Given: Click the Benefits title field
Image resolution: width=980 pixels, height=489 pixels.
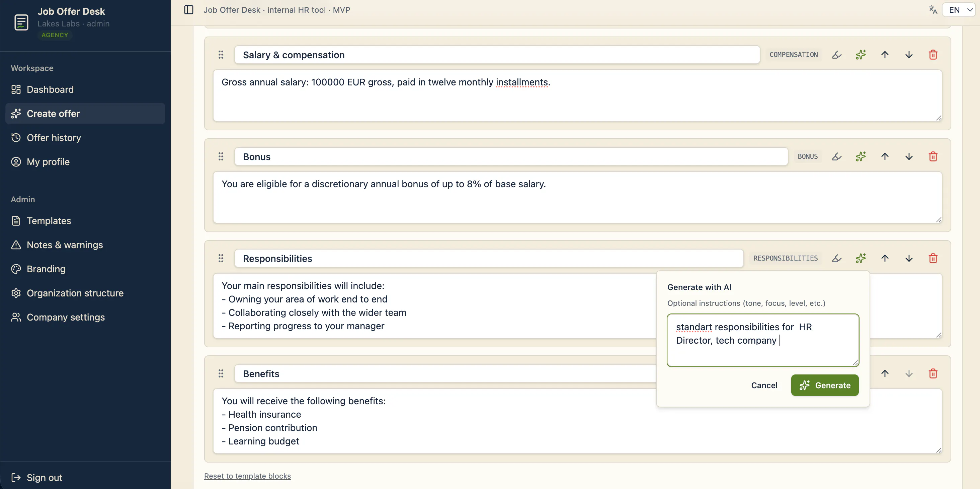Looking at the screenshot, I should (x=445, y=373).
